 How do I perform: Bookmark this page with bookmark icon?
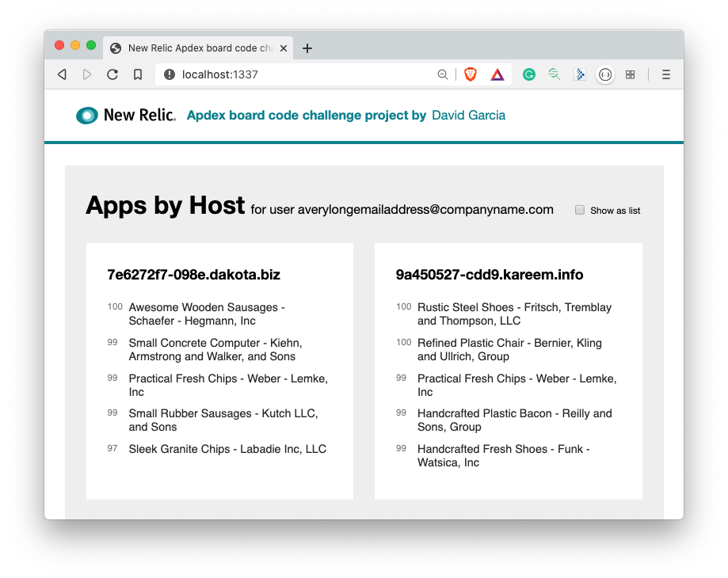(x=138, y=74)
